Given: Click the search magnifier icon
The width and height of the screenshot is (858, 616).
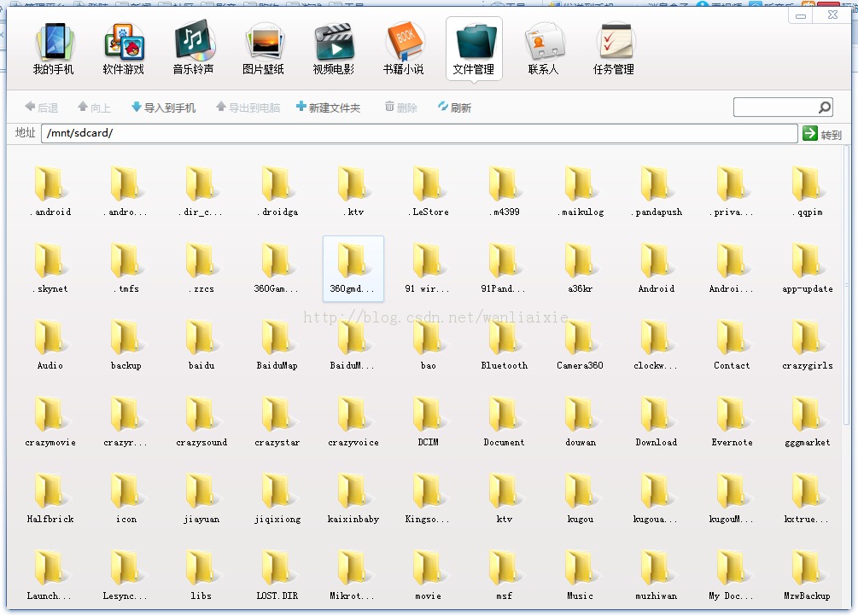Looking at the screenshot, I should click(x=824, y=108).
